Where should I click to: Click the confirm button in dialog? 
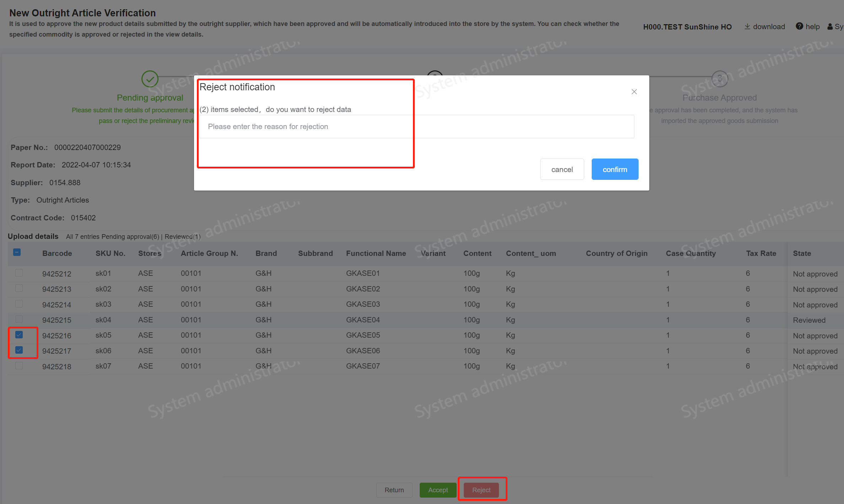tap(614, 170)
